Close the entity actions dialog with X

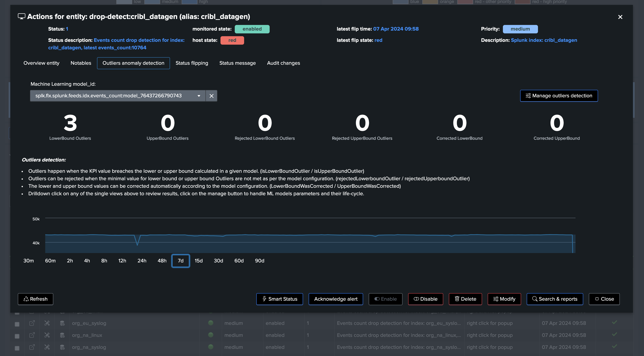pos(620,17)
